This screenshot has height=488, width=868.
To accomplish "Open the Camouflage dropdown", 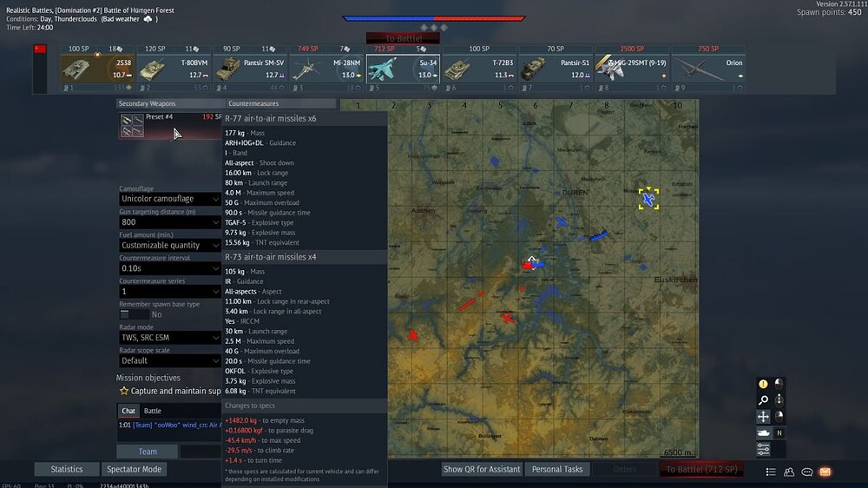I will click(x=170, y=199).
